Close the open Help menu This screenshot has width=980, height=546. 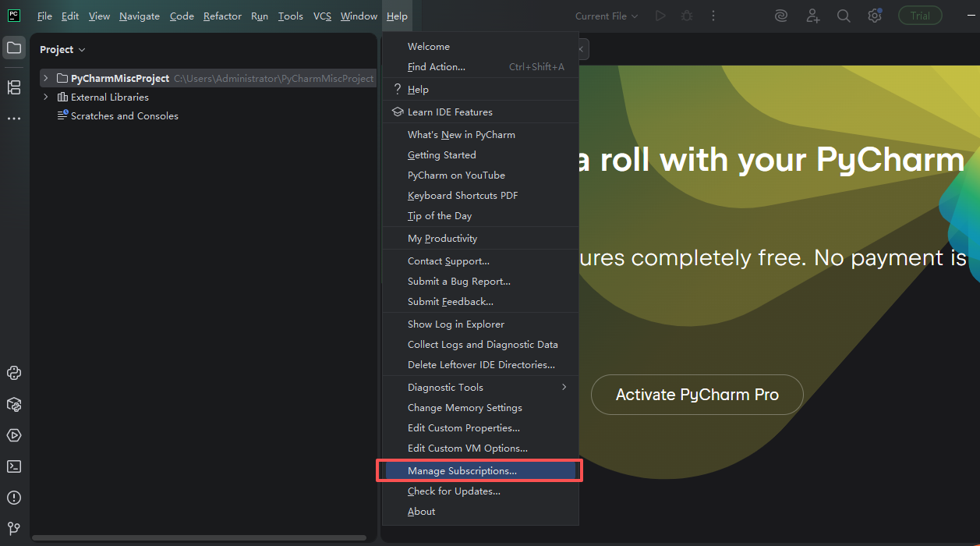pos(397,16)
